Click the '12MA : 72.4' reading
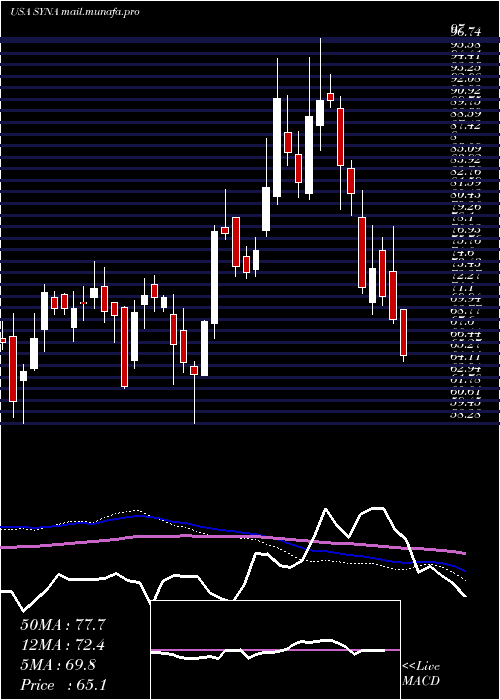Viewport: 500px width, 700px height. [x=63, y=645]
